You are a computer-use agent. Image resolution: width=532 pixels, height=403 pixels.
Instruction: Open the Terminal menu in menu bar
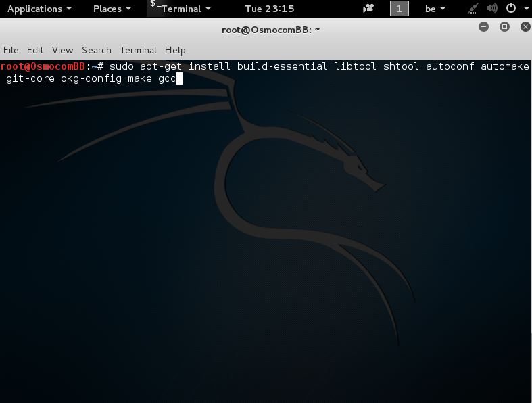(x=138, y=50)
